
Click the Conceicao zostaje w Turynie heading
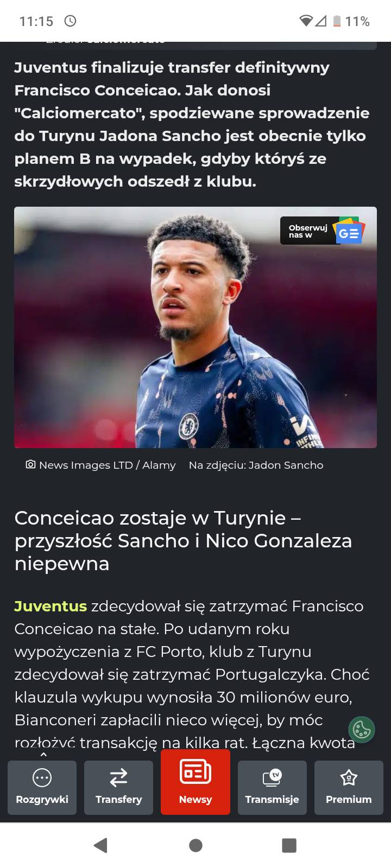[183, 541]
